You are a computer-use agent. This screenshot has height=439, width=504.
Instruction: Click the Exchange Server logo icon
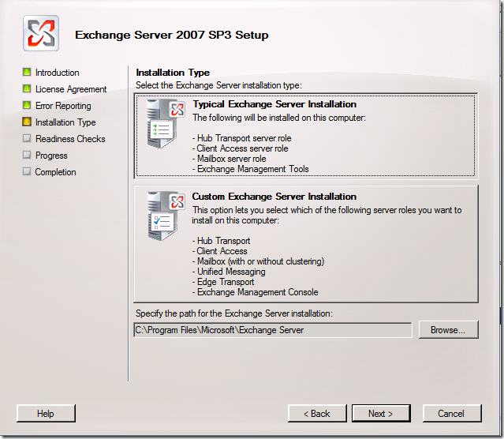[x=41, y=33]
